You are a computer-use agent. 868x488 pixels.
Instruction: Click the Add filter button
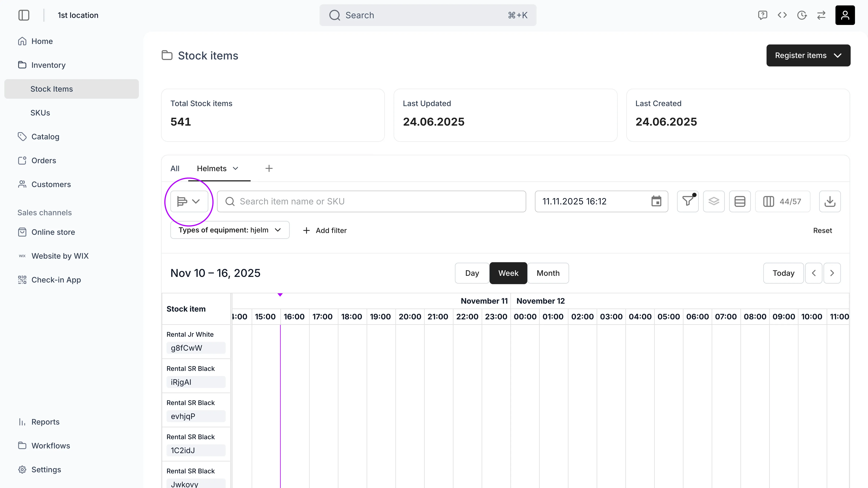[324, 230]
